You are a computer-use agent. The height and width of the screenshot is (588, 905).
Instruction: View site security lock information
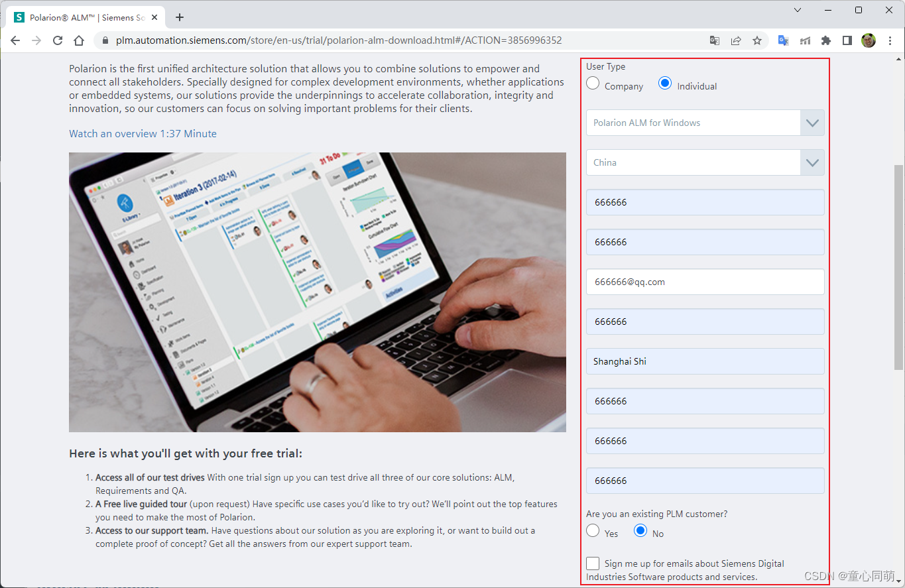click(x=105, y=40)
